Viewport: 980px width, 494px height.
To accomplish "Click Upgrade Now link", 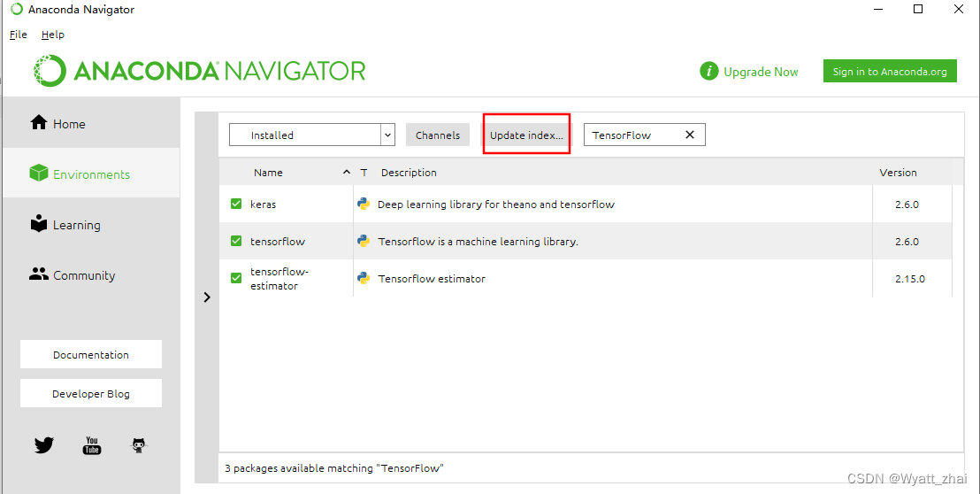I will tap(761, 72).
